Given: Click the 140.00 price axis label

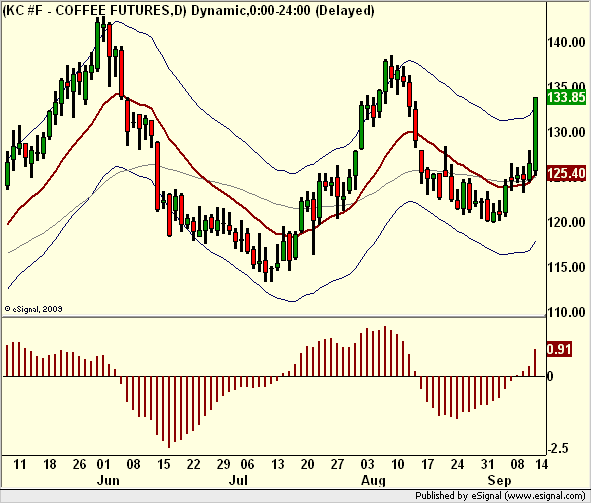Looking at the screenshot, I should [566, 42].
